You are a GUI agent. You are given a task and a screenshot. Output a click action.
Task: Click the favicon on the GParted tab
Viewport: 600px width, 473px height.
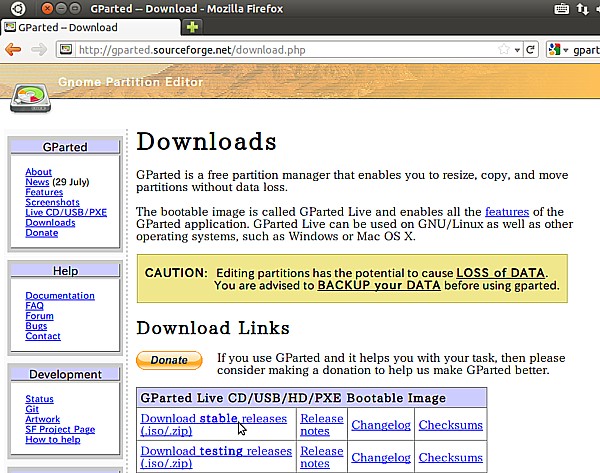(10, 27)
